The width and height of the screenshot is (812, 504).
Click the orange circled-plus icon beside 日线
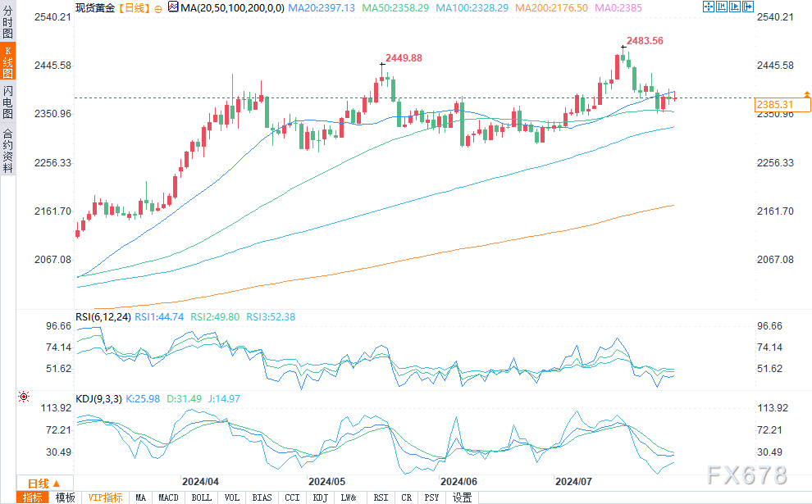point(158,9)
